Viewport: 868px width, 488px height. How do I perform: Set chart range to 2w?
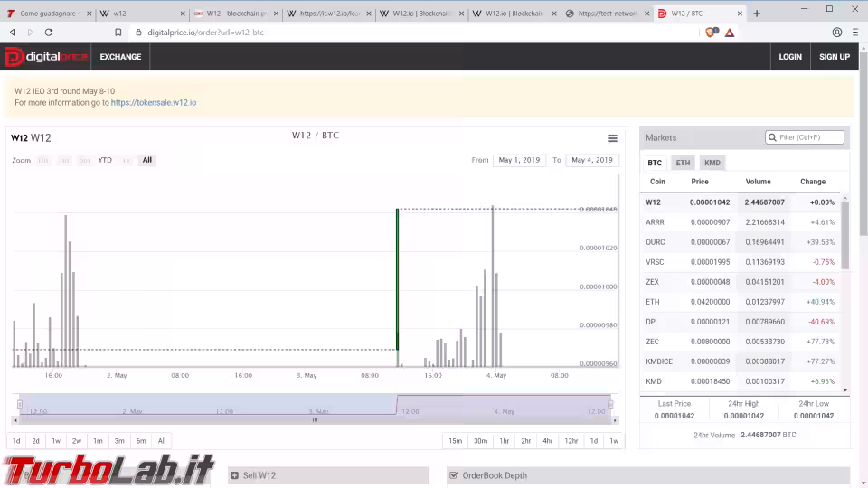(76, 441)
